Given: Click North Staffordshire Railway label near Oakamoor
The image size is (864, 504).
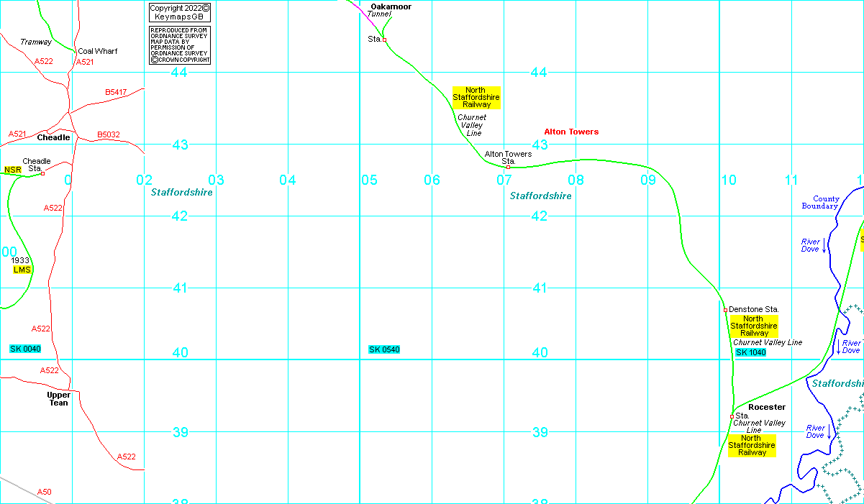Looking at the screenshot, I should (x=476, y=97).
